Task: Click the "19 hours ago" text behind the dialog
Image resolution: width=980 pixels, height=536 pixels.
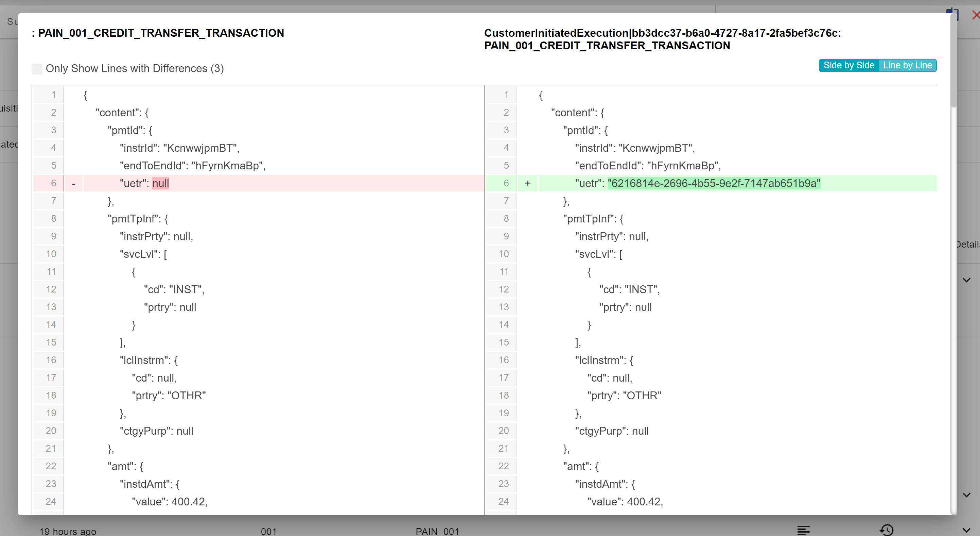Action: pos(68,531)
